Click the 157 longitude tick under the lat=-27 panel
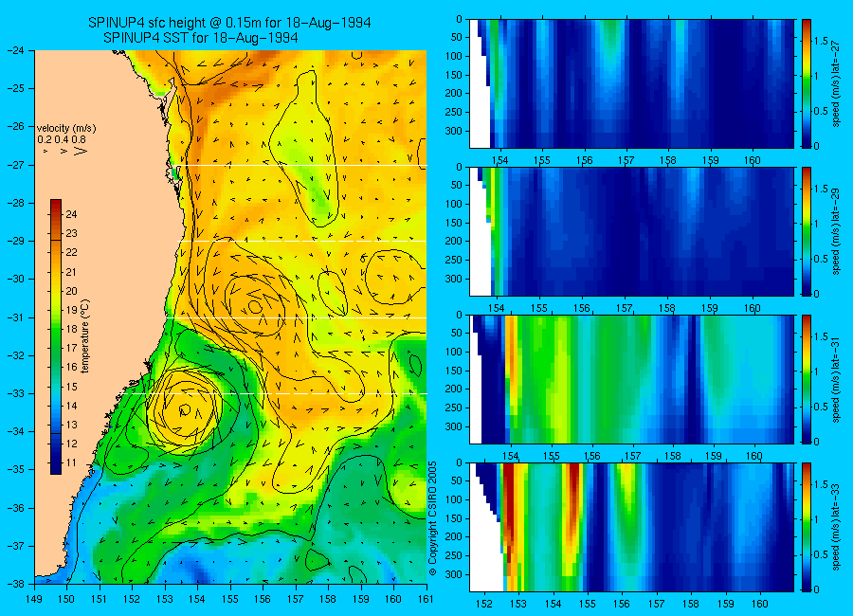This screenshot has height=616, width=853. tap(626, 160)
